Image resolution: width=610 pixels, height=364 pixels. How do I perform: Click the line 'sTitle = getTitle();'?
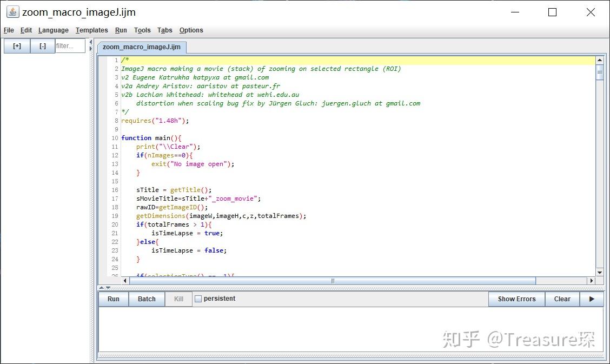coord(174,190)
